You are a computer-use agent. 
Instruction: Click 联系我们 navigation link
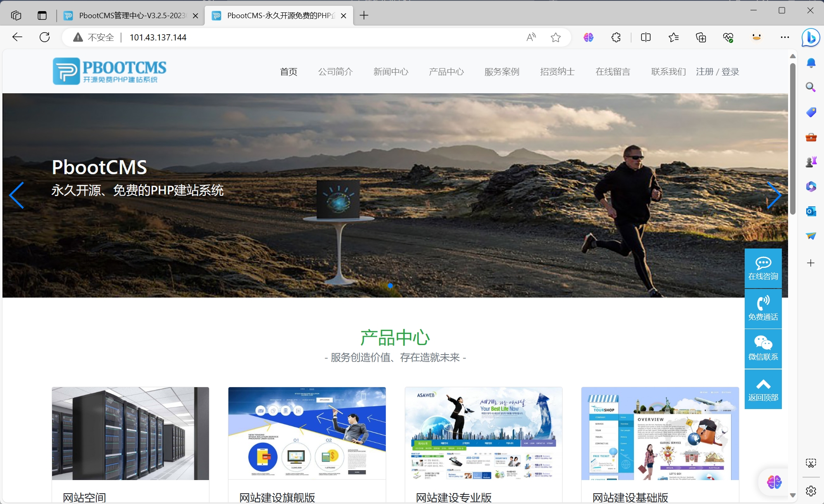(668, 72)
